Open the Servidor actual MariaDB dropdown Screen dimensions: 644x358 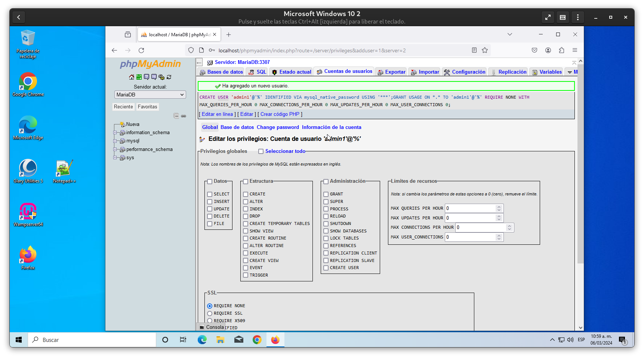pos(150,95)
